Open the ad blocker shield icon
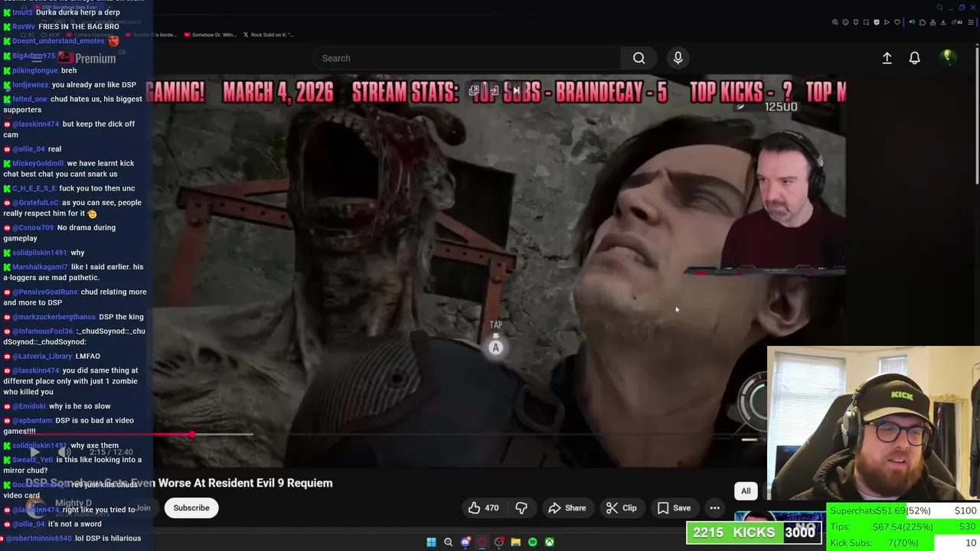Viewport: 980px width, 551px height. [877, 22]
